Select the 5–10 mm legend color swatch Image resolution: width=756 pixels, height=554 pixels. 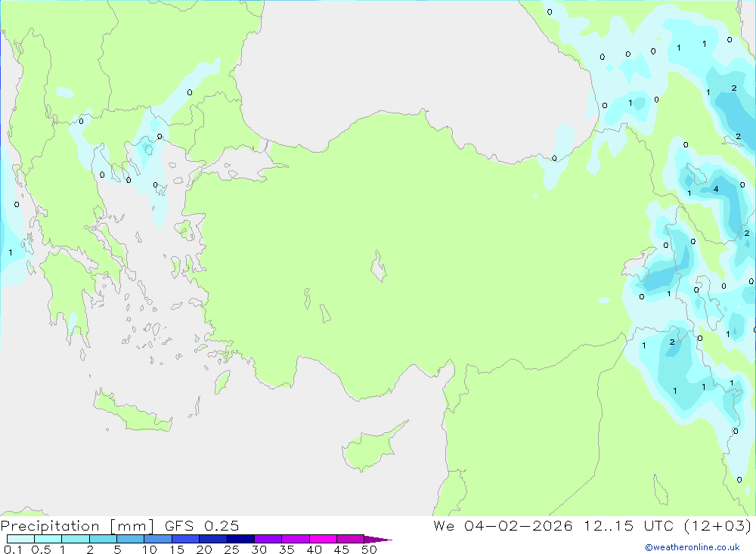click(x=131, y=539)
